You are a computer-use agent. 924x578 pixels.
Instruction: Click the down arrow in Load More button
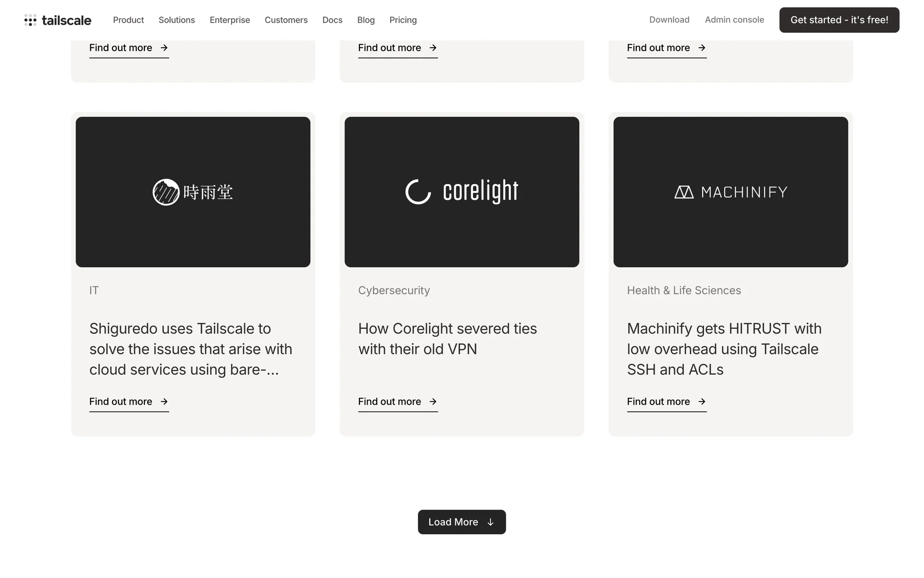pos(490,523)
